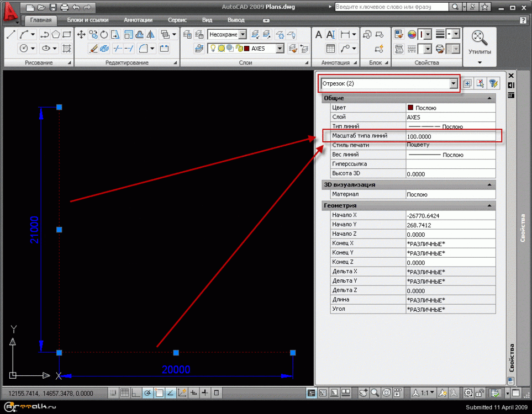
Task: Click the Масштаб типа линий value field
Action: tap(451, 136)
